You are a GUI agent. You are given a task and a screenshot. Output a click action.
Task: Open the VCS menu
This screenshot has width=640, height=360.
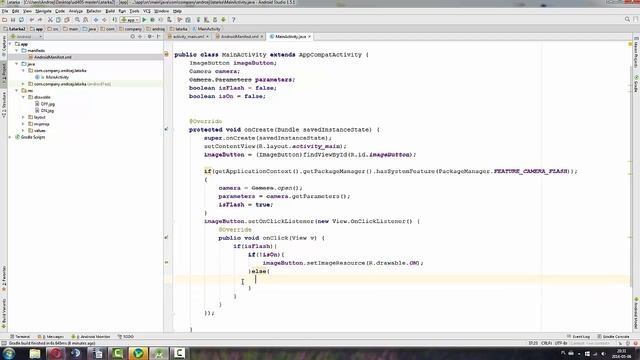[147, 11]
